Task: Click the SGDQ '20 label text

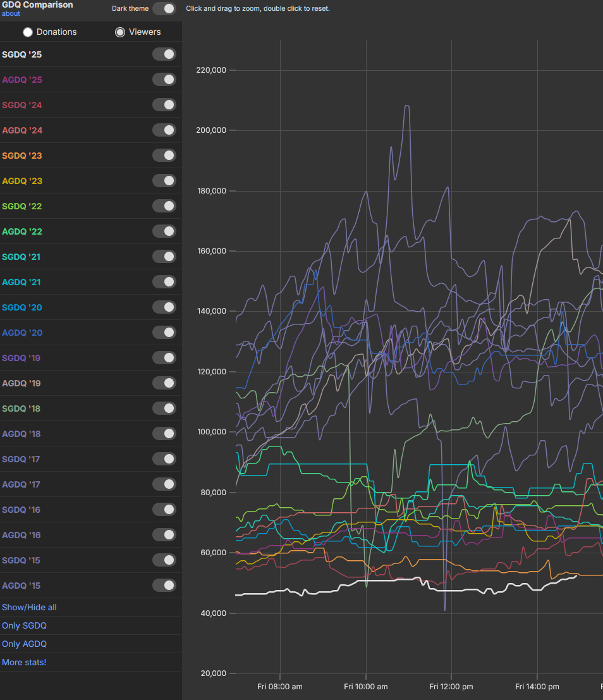Action: [22, 307]
